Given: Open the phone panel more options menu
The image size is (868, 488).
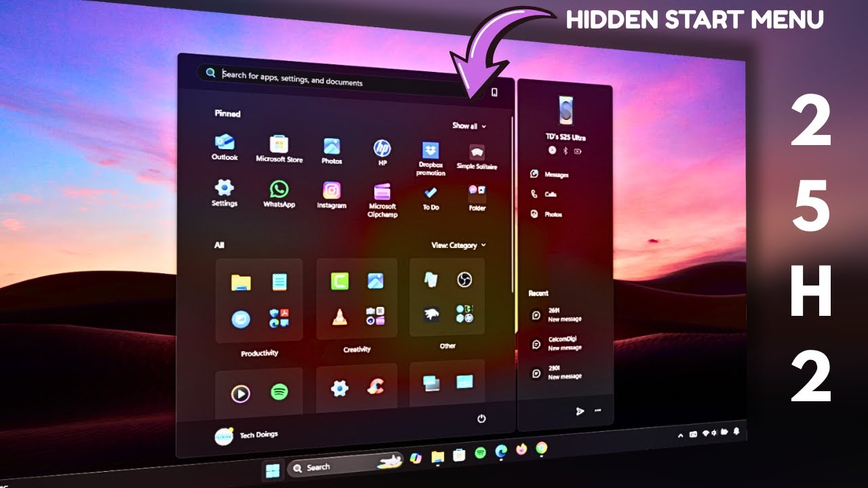Looking at the screenshot, I should point(597,410).
